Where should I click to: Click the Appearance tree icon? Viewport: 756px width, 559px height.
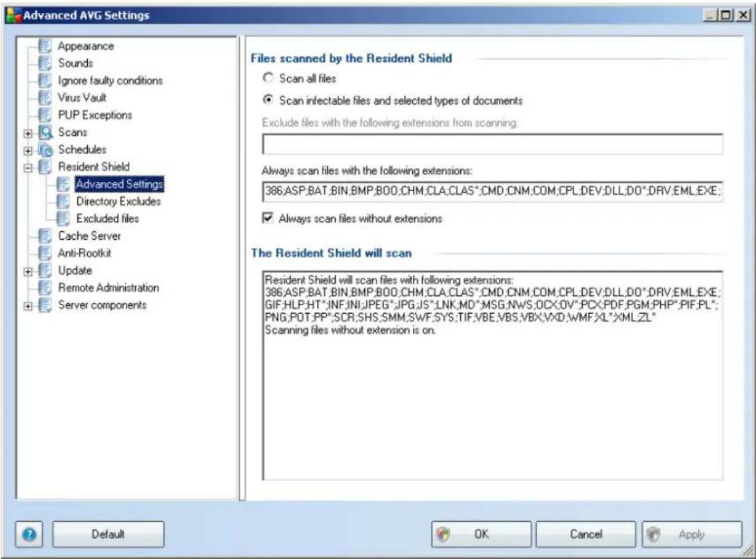[45, 46]
